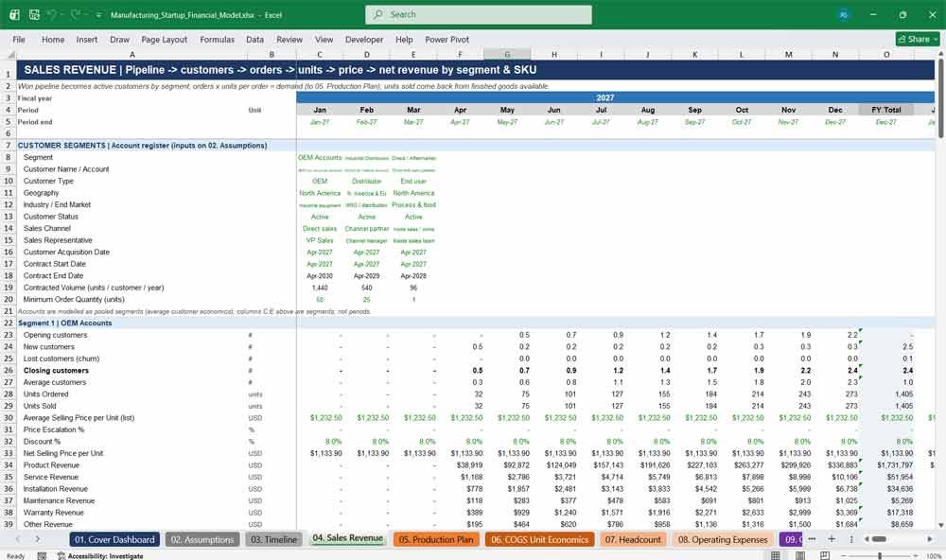Viewport: 946px width, 560px height.
Task: Open the 05. Production Plan sheet
Action: [435, 539]
